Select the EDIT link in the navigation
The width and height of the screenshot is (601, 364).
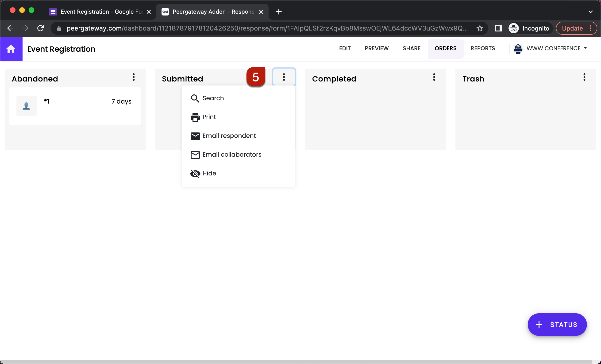point(345,48)
